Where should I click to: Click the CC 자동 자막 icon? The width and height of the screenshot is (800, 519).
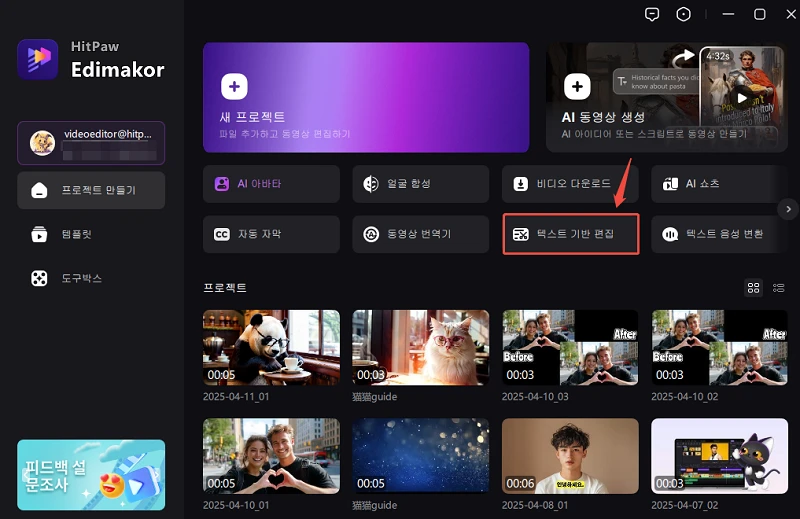(221, 234)
